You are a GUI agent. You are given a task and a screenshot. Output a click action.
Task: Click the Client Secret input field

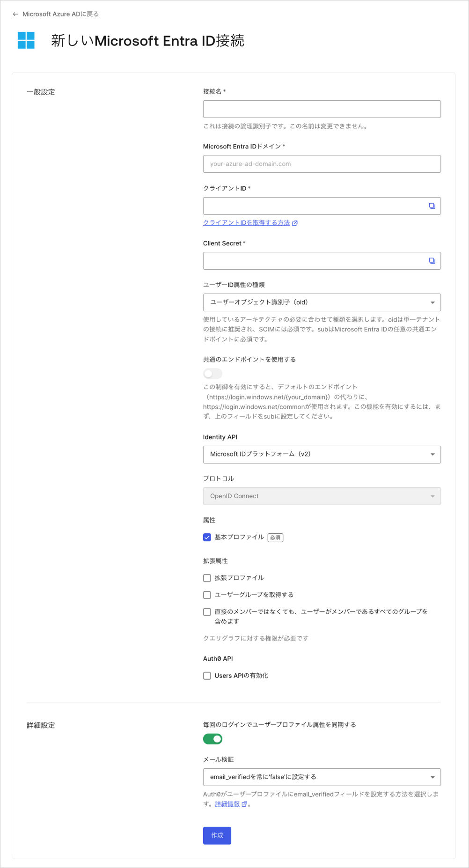(322, 261)
